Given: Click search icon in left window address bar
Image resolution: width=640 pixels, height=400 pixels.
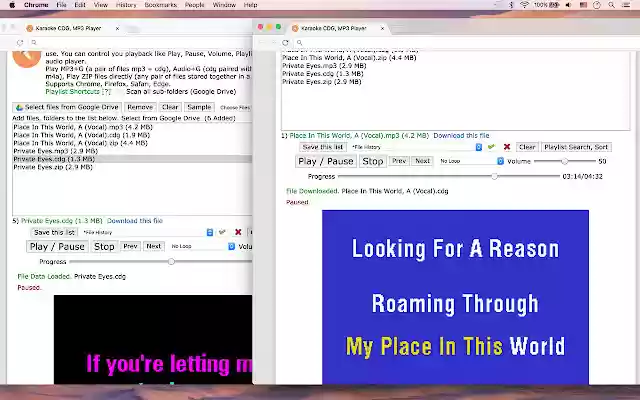Looking at the screenshot, I should click(x=34, y=42).
